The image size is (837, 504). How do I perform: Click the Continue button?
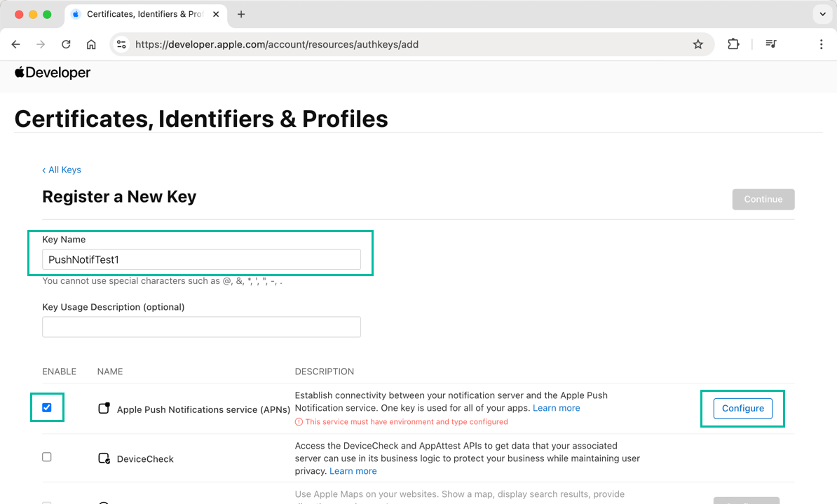click(763, 199)
